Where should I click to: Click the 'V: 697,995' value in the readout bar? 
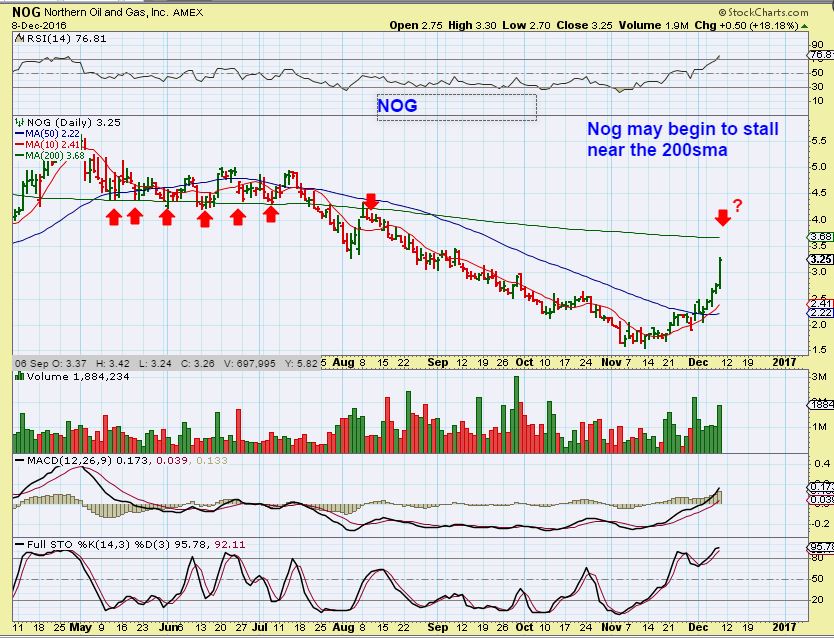[x=249, y=364]
